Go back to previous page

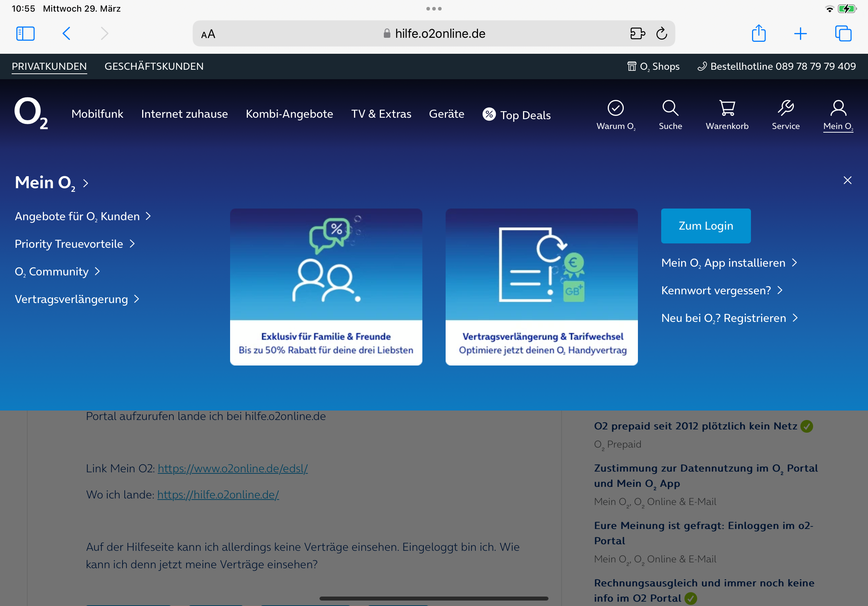point(66,34)
